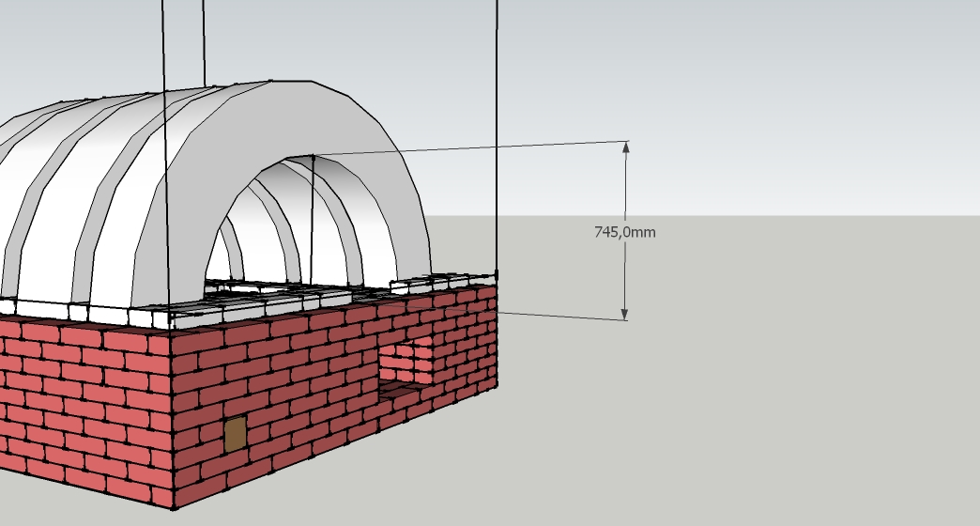Click the dimension extension line from the arch apex
This screenshot has height=526, width=980.
[469, 148]
